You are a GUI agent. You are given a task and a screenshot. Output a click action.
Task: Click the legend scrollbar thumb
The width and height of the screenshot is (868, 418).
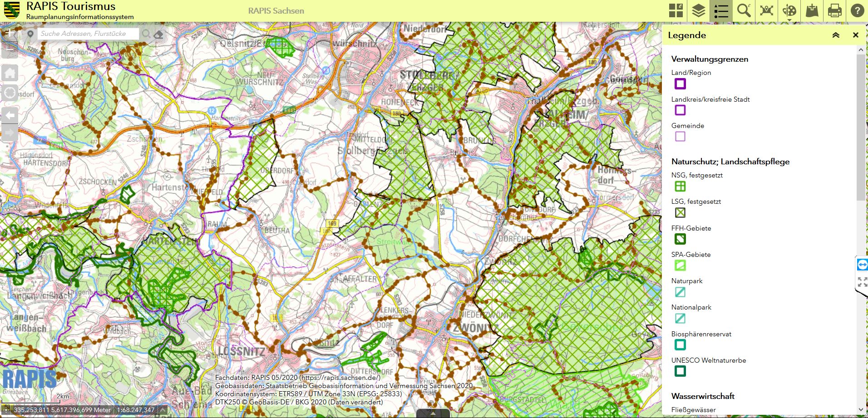[861, 127]
